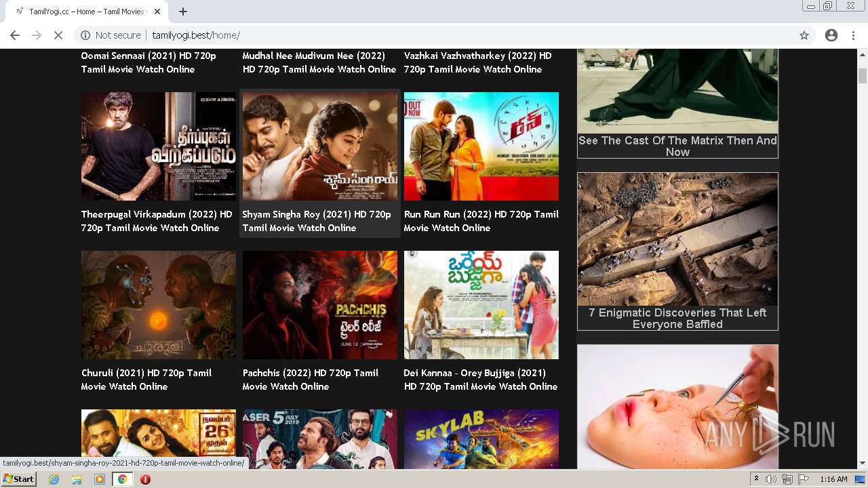Open Pachchis movie poster
The image size is (868, 488).
320,305
